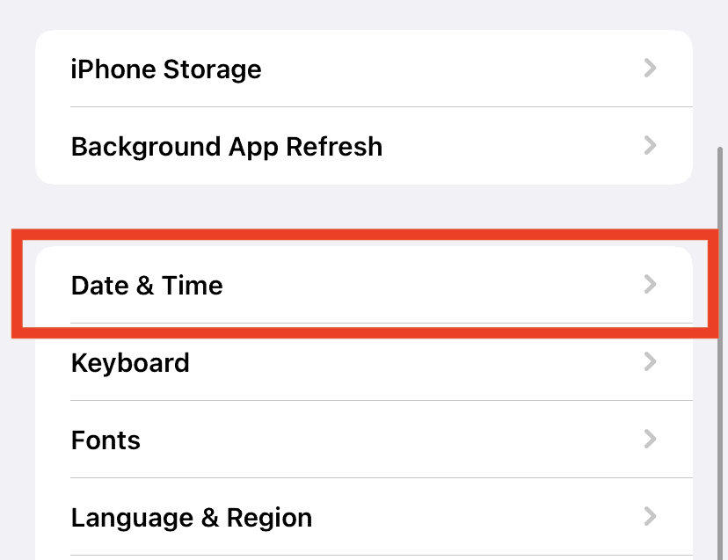Image resolution: width=728 pixels, height=560 pixels.
Task: Tap the Language & Region label
Action: tap(192, 518)
